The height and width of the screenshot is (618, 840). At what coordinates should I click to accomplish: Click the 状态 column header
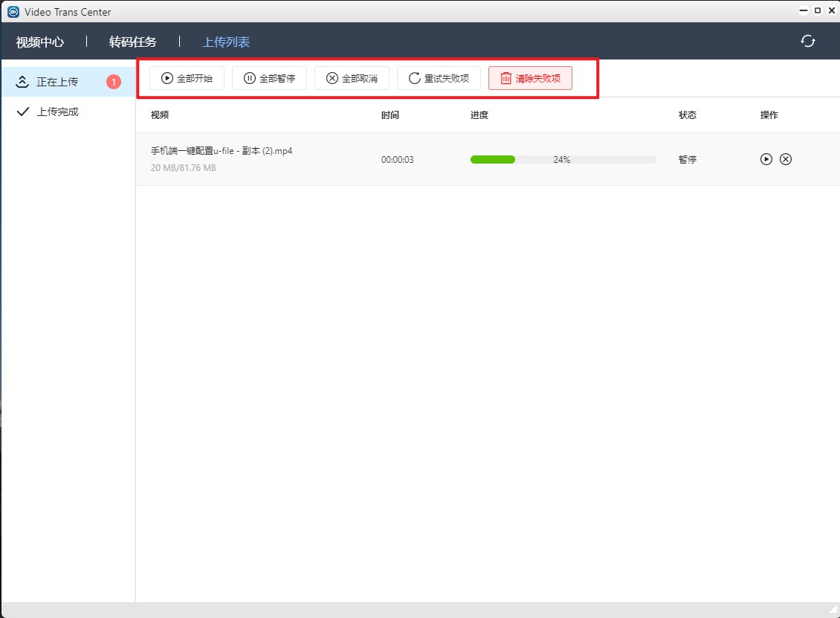coord(688,115)
